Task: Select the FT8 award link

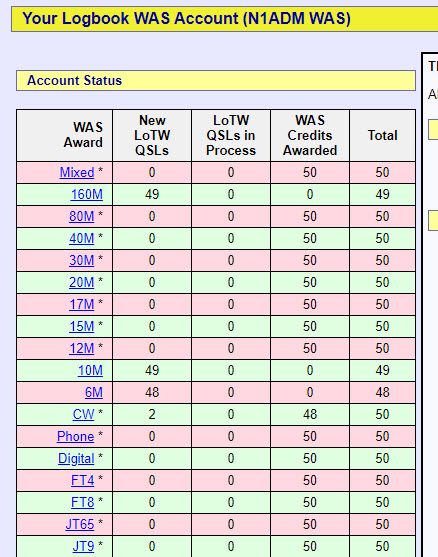Action: click(82, 503)
